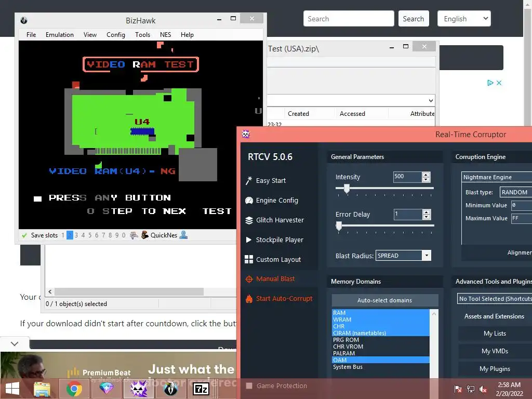Adjust the Error Delay slider handle
The height and width of the screenshot is (399, 532).
tap(339, 226)
